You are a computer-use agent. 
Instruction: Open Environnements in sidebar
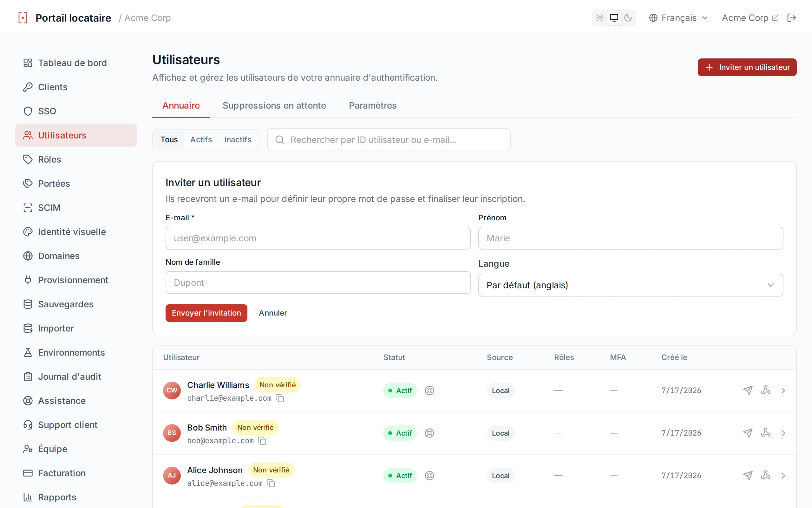tap(76, 352)
